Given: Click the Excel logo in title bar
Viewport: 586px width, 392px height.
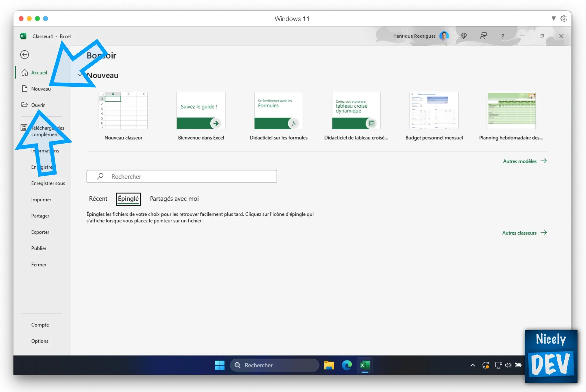Looking at the screenshot, I should 23,36.
